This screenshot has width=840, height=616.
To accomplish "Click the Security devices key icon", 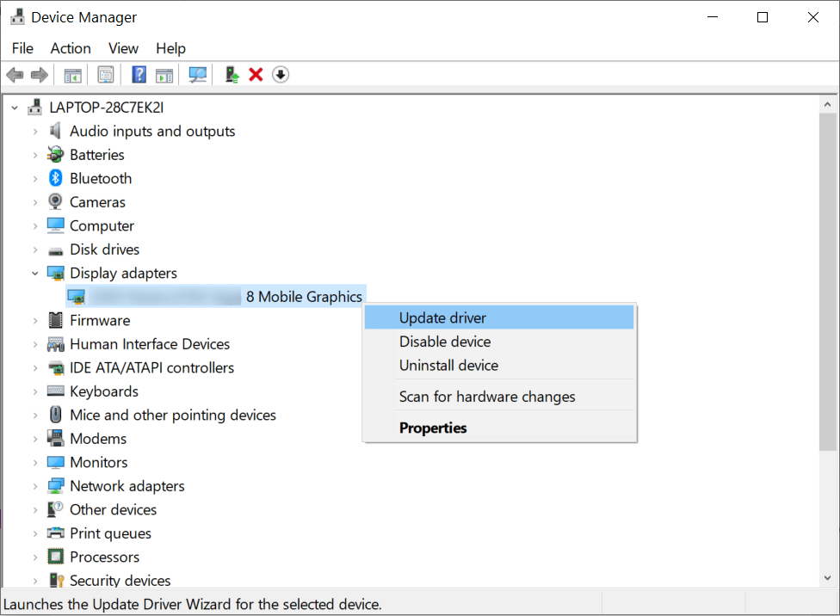I will (56, 580).
